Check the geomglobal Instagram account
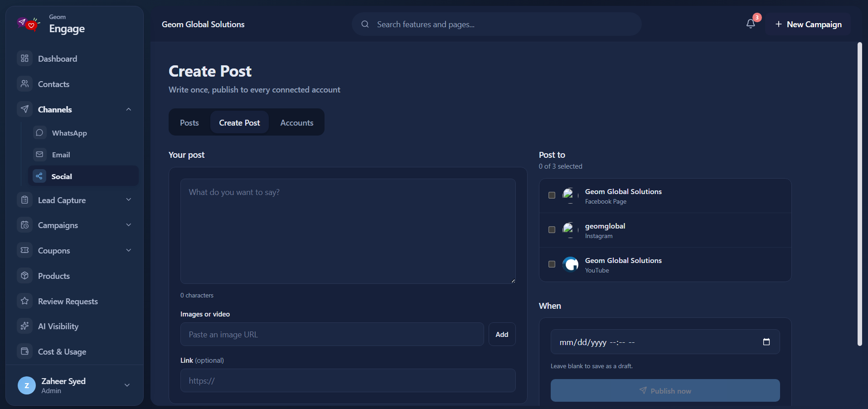 point(552,230)
